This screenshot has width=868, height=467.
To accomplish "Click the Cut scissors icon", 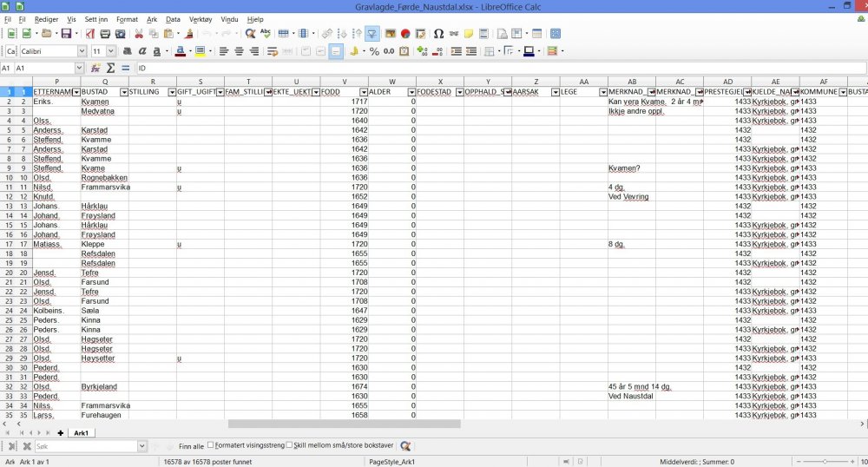I will (138, 34).
